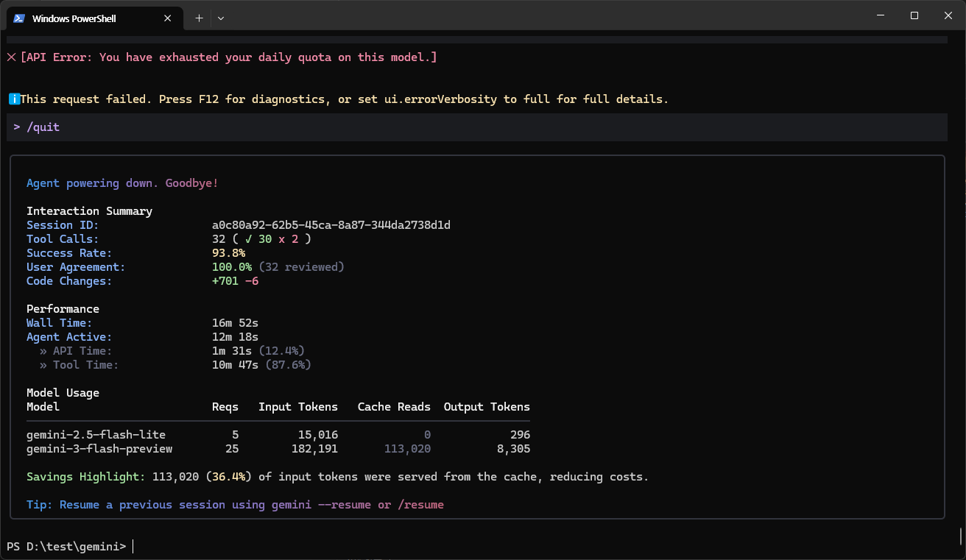The width and height of the screenshot is (966, 560).
Task: Click the Session ID value a0c80a92-62b5
Action: point(331,224)
